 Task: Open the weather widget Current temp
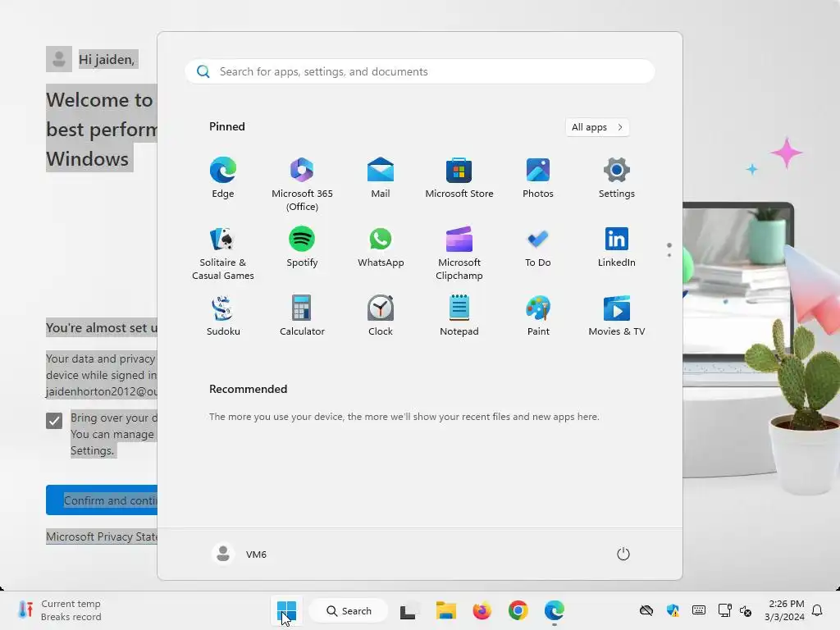pos(59,610)
